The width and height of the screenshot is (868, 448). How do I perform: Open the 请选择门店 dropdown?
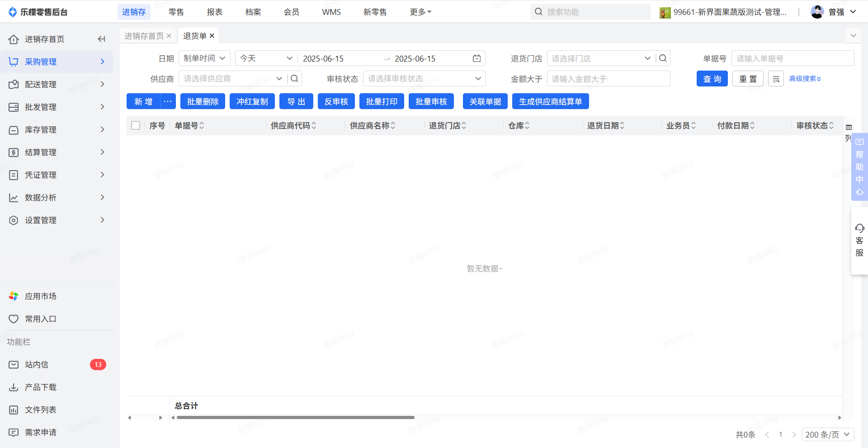pyautogui.click(x=601, y=58)
